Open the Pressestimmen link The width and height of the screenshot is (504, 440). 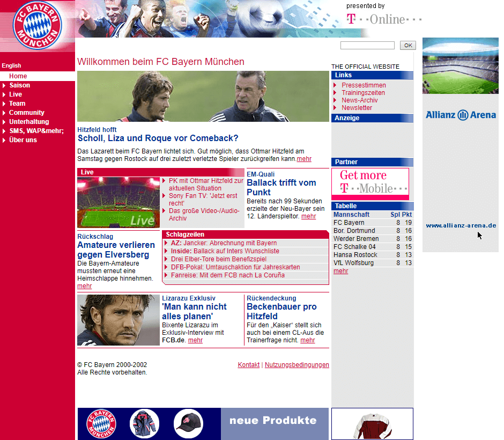364,85
